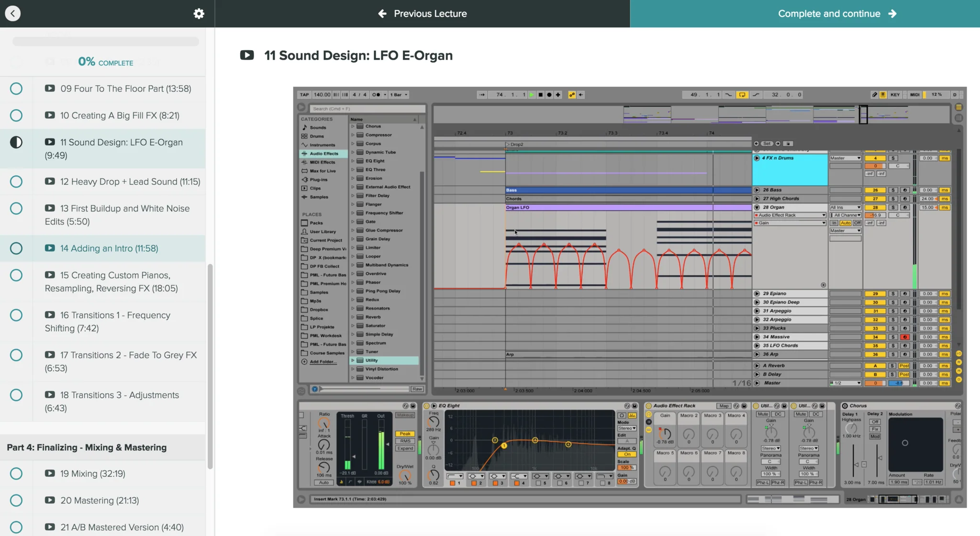Expand the Reverb folder in effects list
Viewport: 980px width, 536px height.
coord(353,317)
